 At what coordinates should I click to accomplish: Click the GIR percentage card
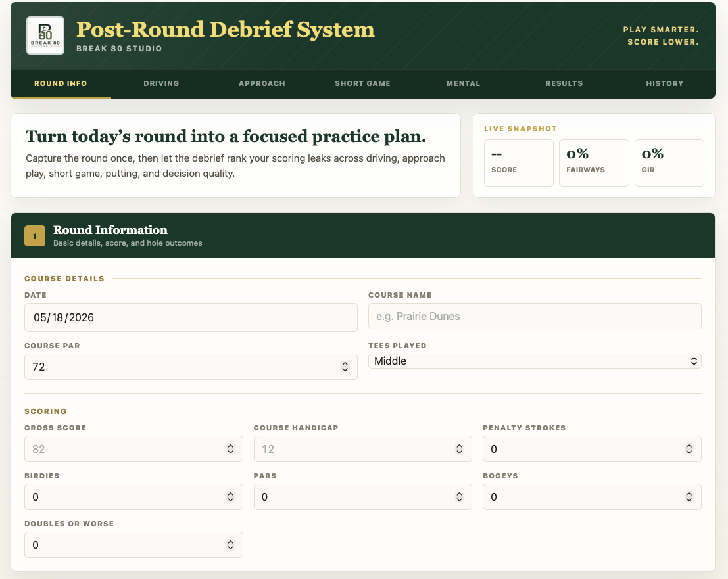point(669,163)
